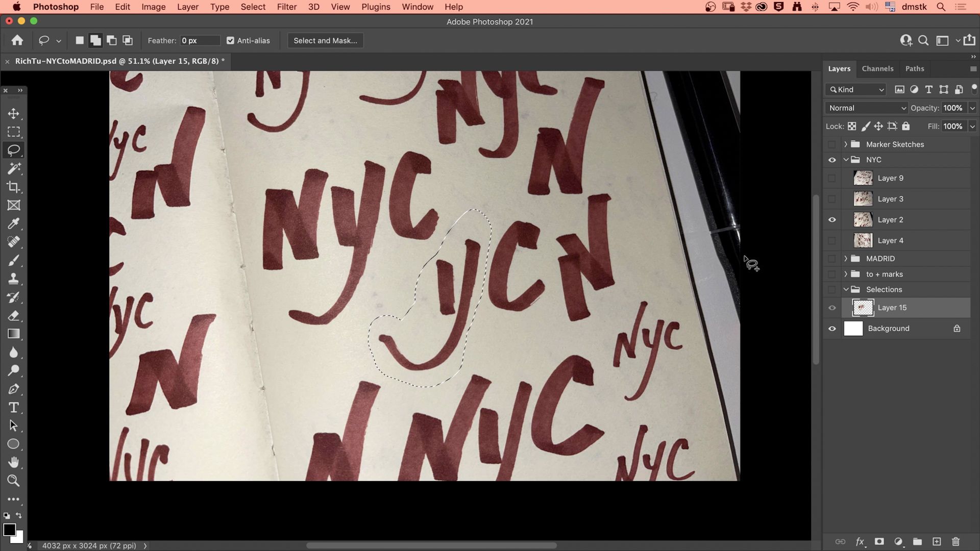Select the Path Selection tool
The image size is (980, 551).
pos(14,425)
